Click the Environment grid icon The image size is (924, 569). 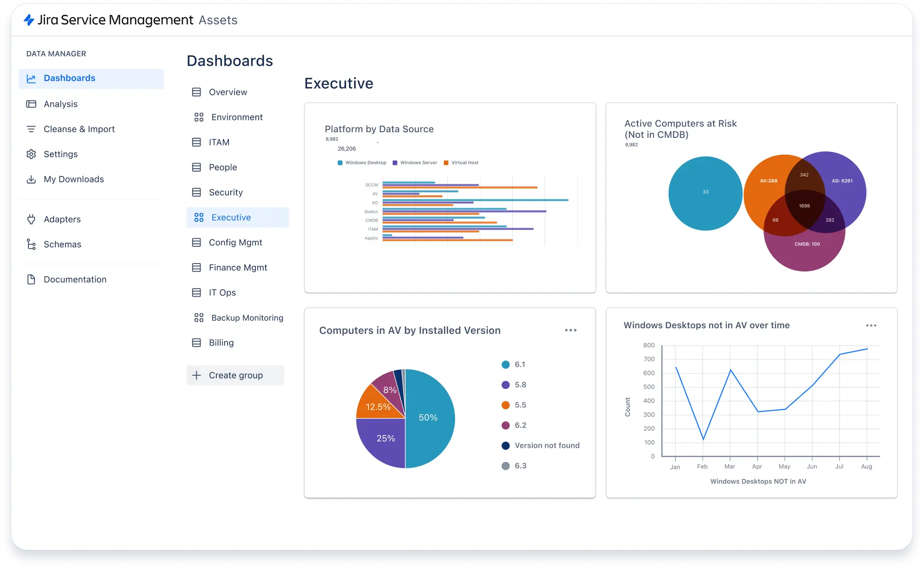click(199, 117)
